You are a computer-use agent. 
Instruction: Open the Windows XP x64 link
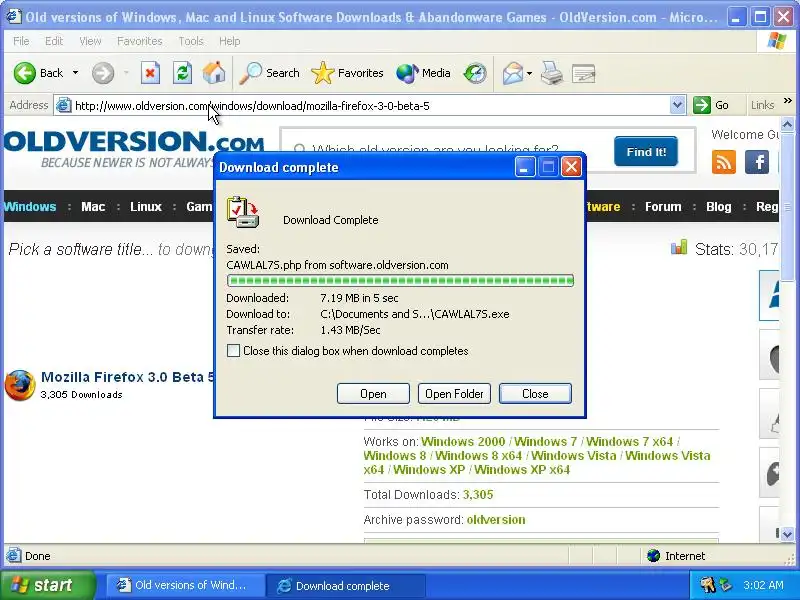[521, 469]
